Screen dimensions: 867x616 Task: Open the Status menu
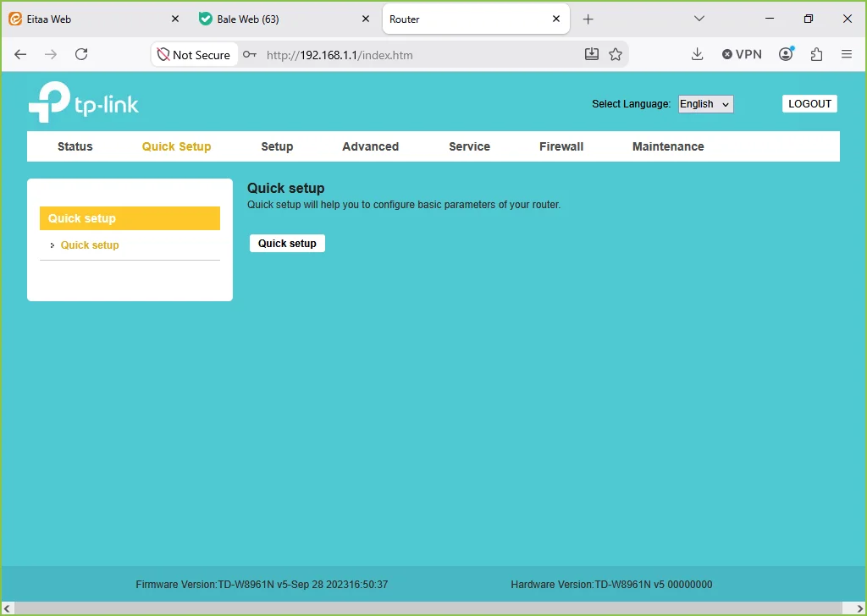(75, 146)
